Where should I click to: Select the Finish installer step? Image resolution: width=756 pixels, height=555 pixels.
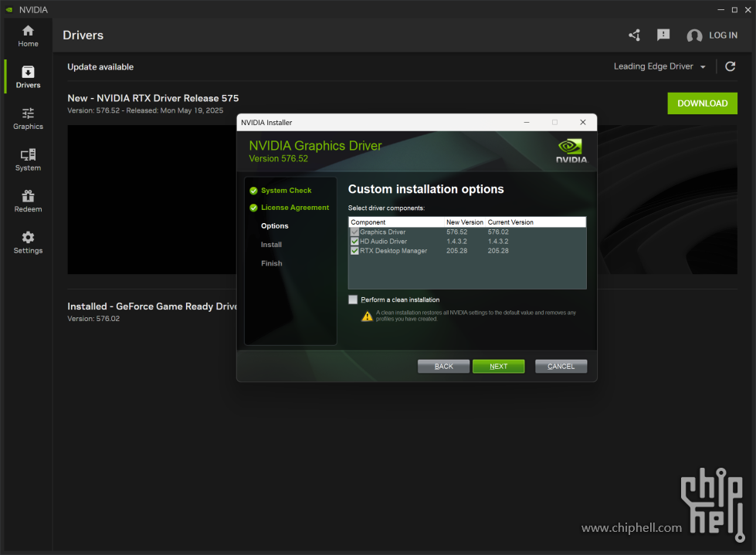click(x=272, y=263)
